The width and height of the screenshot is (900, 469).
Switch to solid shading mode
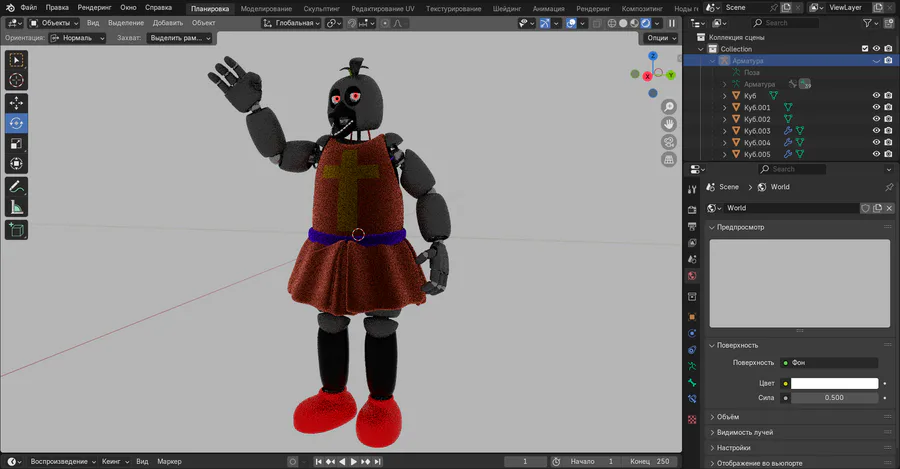(x=623, y=23)
